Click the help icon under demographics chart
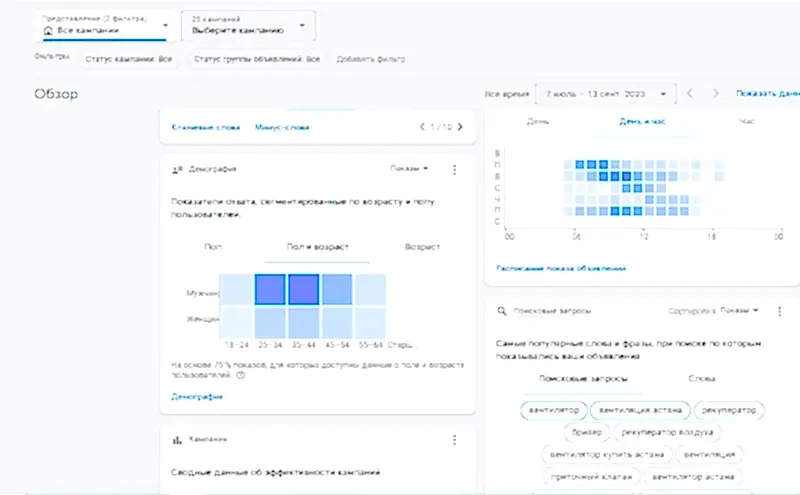Image resolution: width=800 pixels, height=495 pixels. (x=240, y=376)
